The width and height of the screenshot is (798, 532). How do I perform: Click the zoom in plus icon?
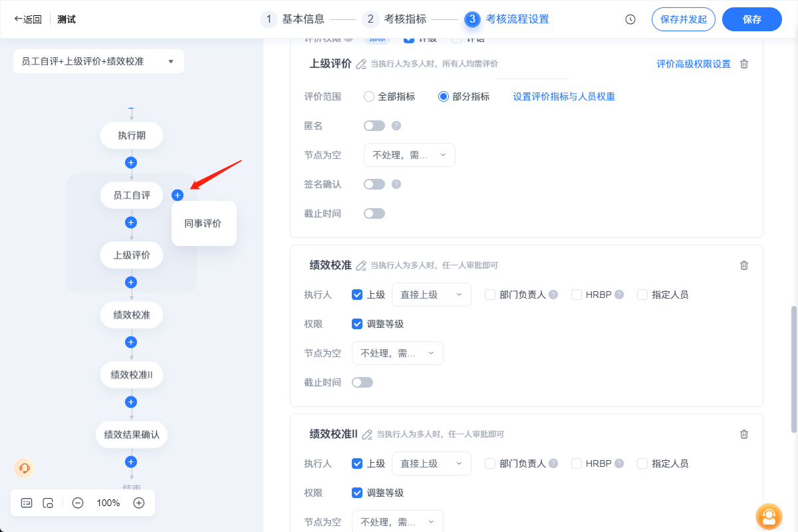(139, 503)
